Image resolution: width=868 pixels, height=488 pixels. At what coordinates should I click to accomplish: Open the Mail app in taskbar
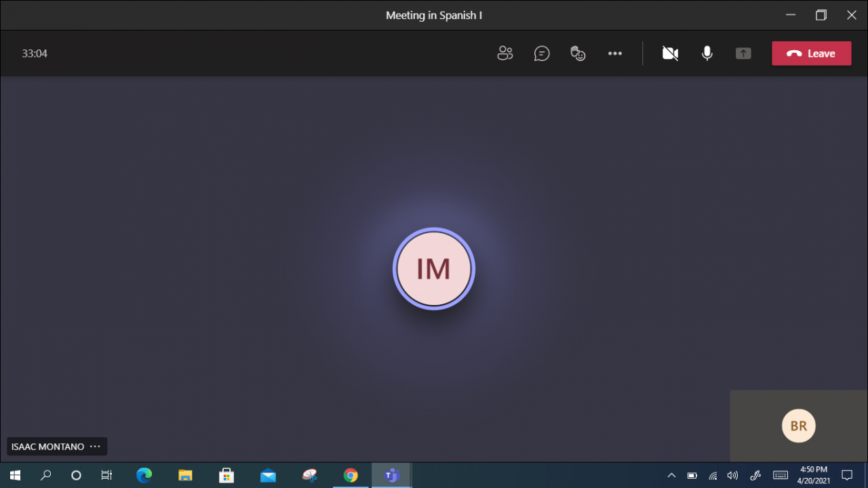tap(268, 475)
